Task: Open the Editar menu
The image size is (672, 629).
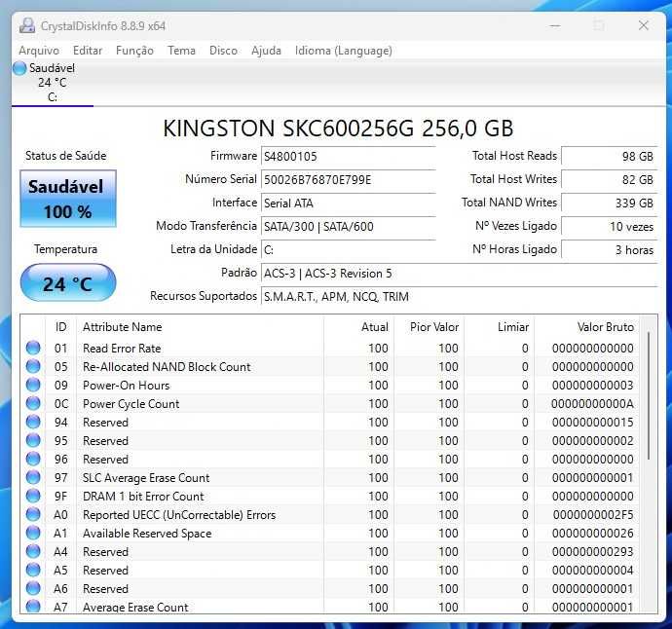Action: pyautogui.click(x=88, y=51)
